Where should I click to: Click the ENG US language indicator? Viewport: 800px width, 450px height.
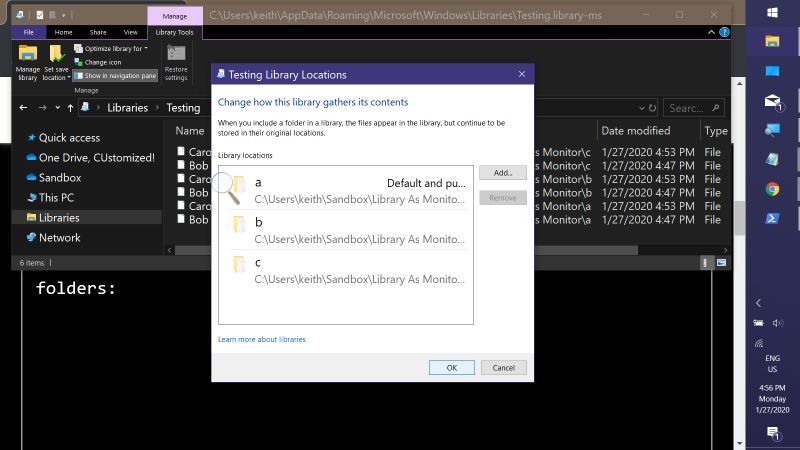(772, 364)
